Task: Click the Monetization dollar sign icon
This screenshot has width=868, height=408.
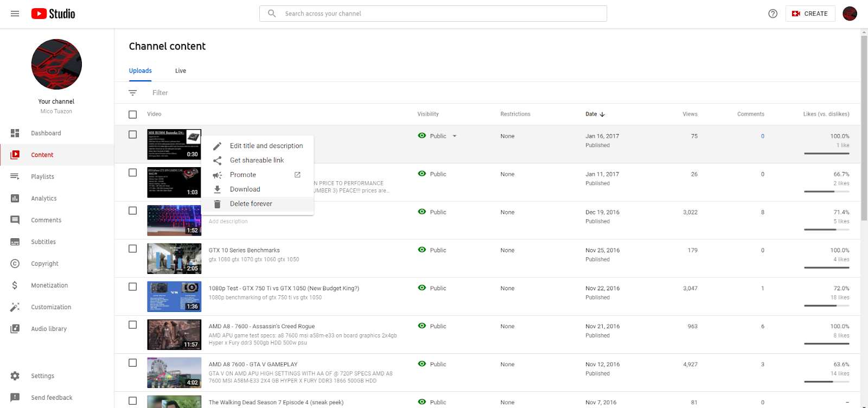Action: pyautogui.click(x=15, y=285)
